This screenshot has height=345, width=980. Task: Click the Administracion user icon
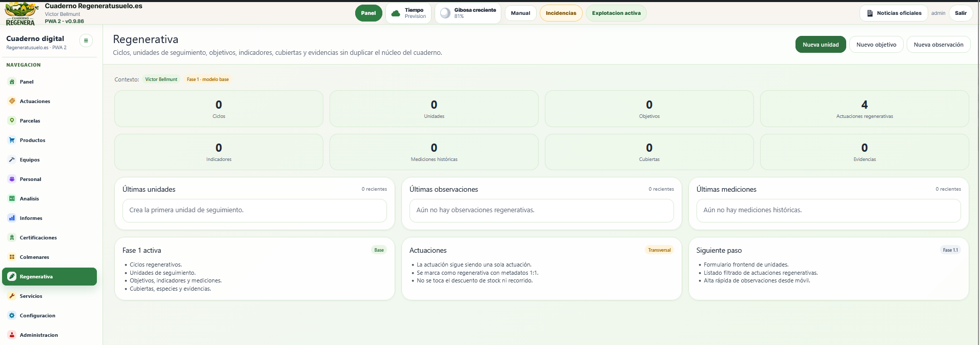(x=12, y=335)
